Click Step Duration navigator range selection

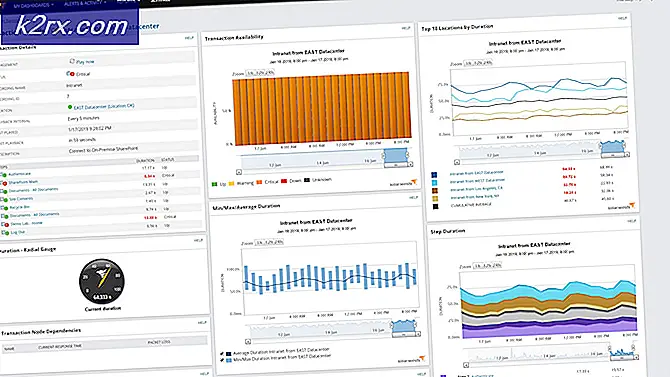coord(622,353)
